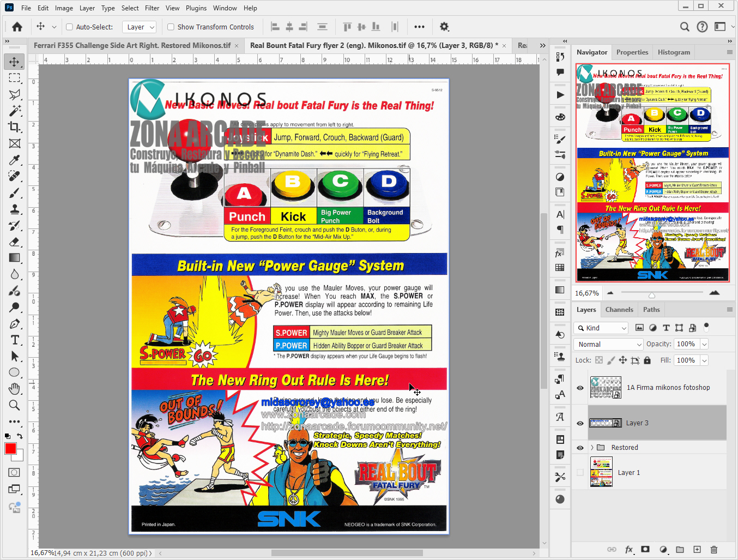
Task: Show Layer 1 visibility box
Action: (x=580, y=473)
